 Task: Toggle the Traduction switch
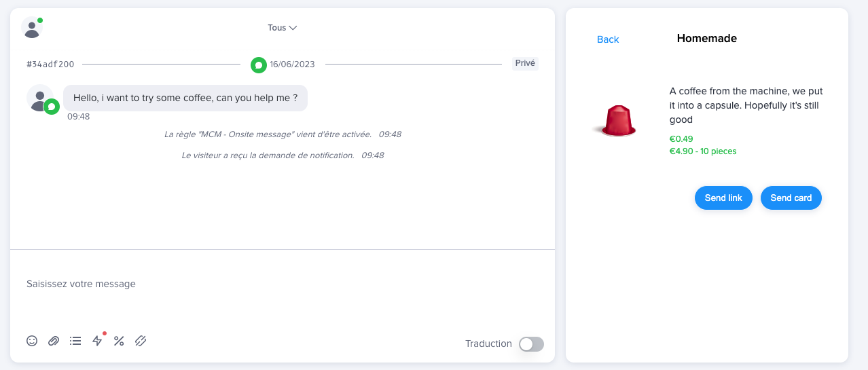531,344
